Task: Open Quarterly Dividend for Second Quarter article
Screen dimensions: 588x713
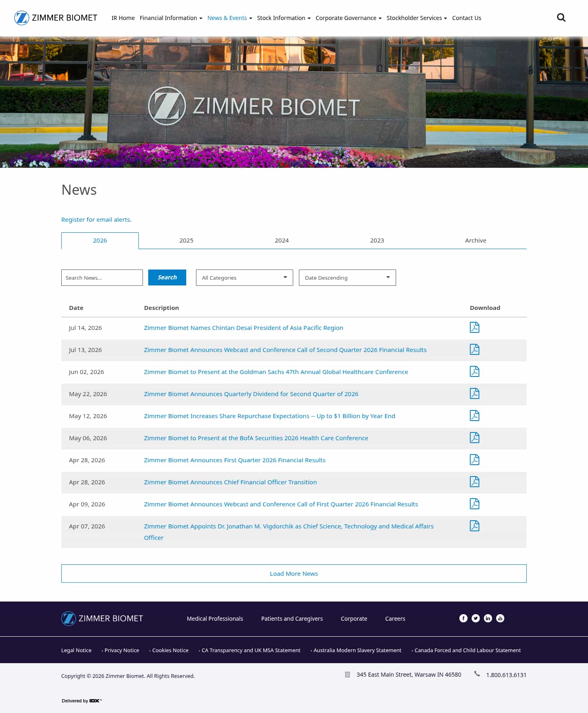Action: (251, 394)
